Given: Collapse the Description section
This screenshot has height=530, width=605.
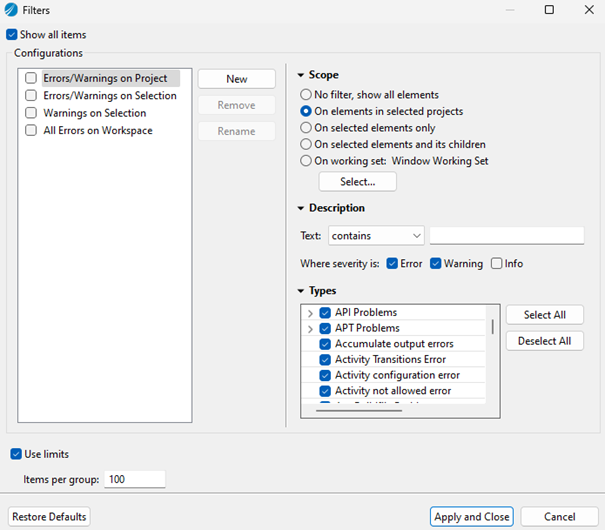Looking at the screenshot, I should point(301,208).
